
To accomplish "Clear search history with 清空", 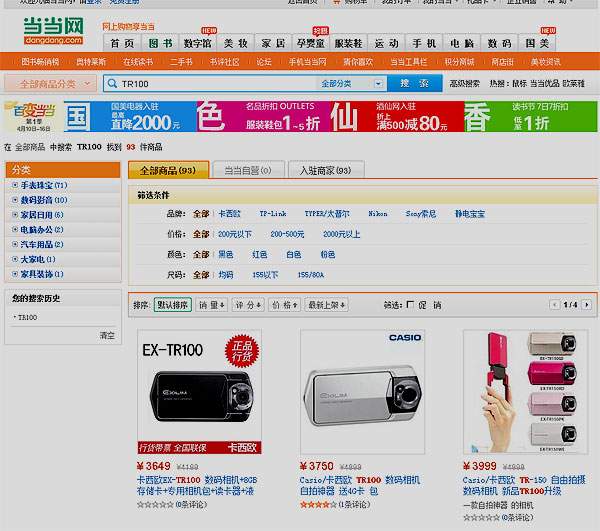I will (107, 335).
